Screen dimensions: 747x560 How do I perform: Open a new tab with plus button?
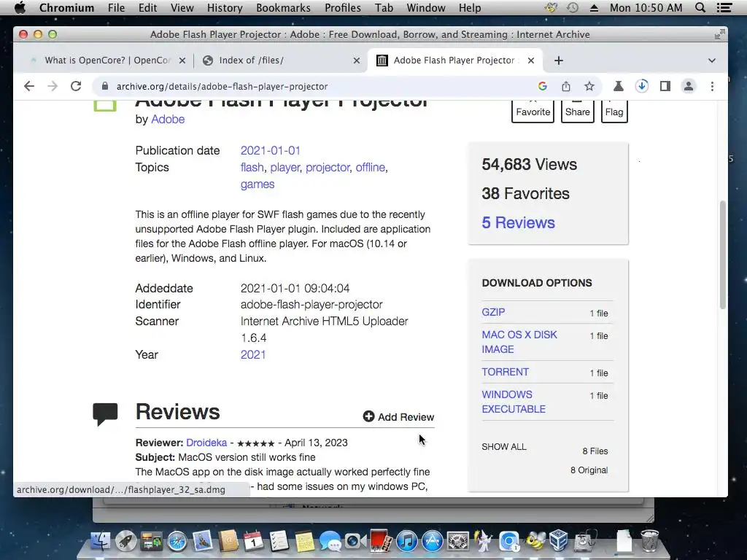click(x=559, y=61)
